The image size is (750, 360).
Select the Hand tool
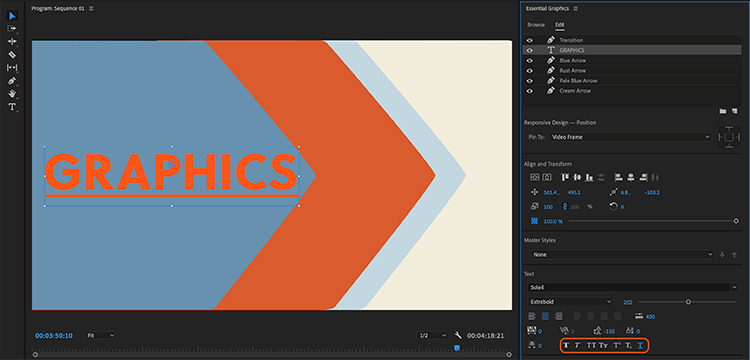click(12, 94)
